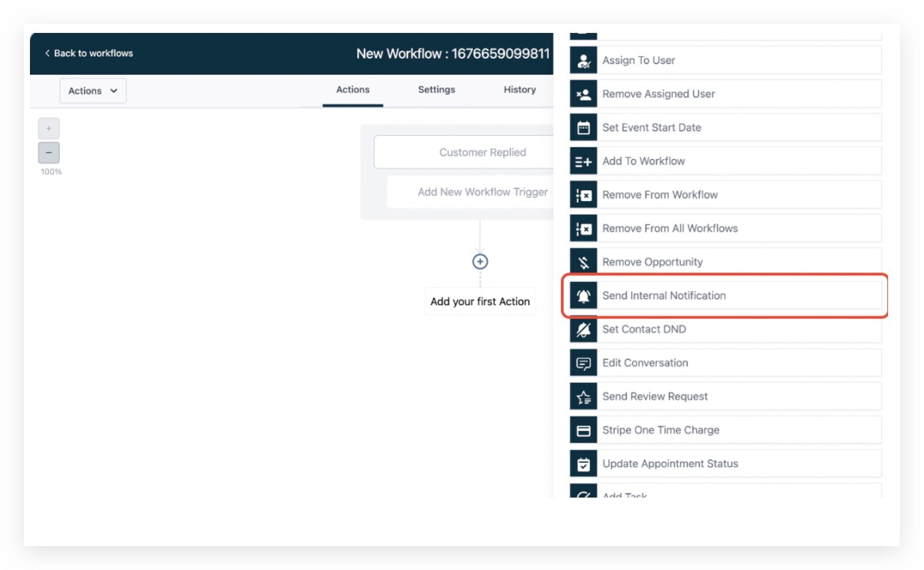The height and width of the screenshot is (570, 924).
Task: Click the circled plus to add action
Action: [x=480, y=262]
